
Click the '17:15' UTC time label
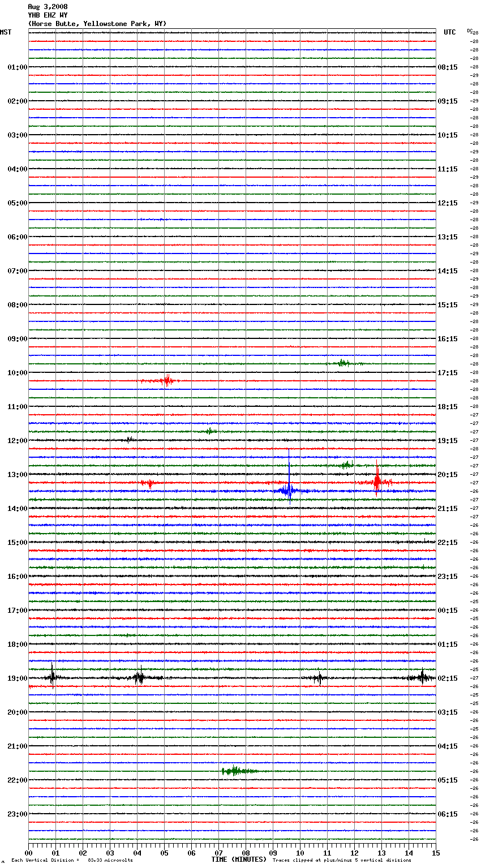click(448, 373)
